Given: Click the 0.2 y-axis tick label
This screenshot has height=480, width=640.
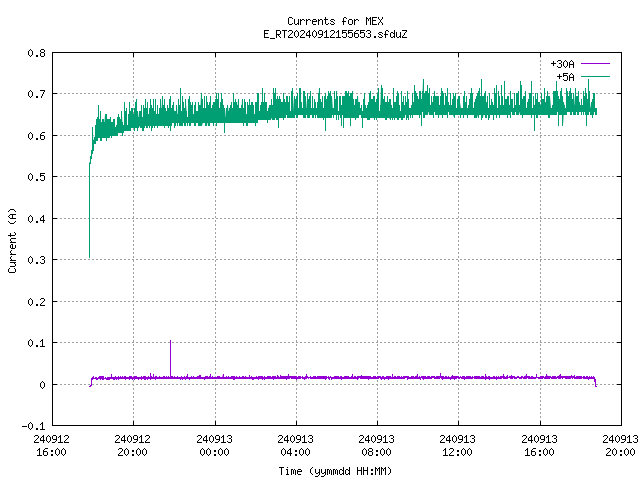Looking at the screenshot, I should click(x=36, y=302).
